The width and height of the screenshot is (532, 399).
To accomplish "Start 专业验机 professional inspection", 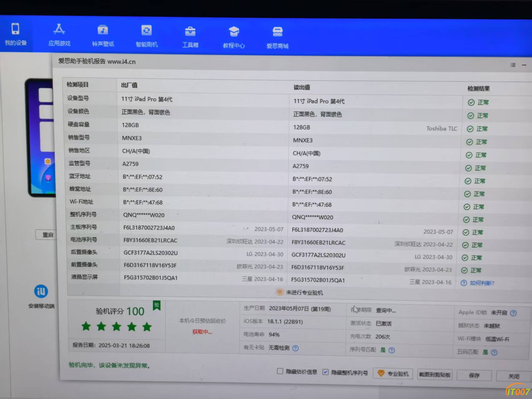I will (393, 373).
